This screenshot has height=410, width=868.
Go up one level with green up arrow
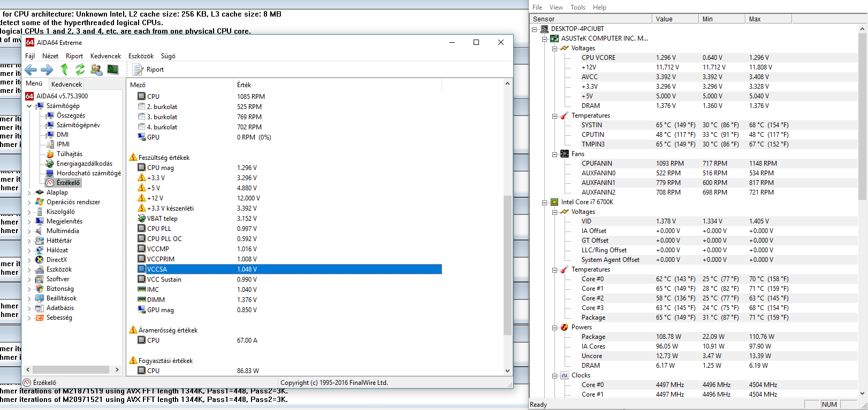(x=64, y=69)
